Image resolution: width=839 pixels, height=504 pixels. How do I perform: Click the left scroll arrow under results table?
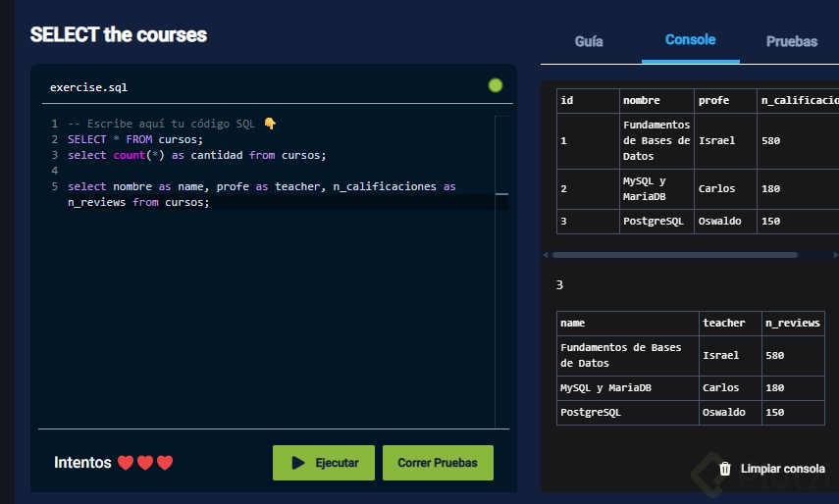click(x=546, y=255)
